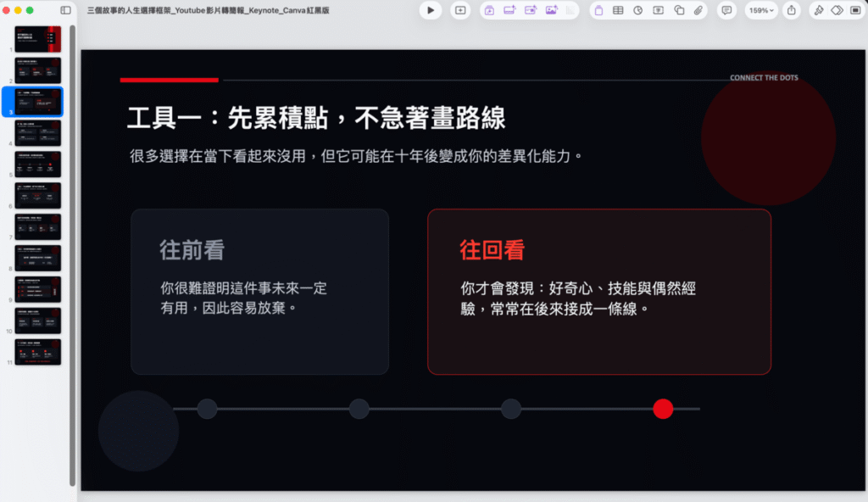Click the purple sparkle layout icon

[509, 10]
